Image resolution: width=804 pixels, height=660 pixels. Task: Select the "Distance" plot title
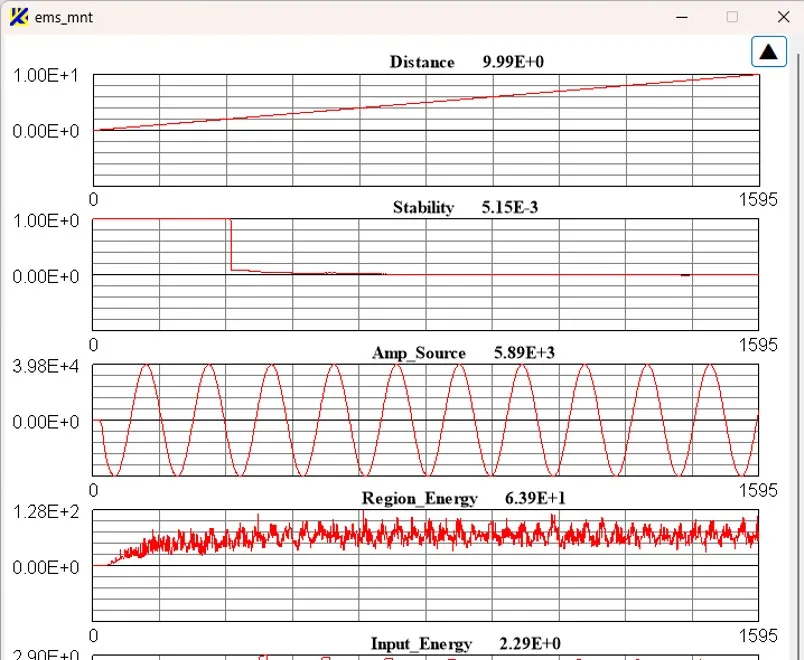click(x=422, y=62)
